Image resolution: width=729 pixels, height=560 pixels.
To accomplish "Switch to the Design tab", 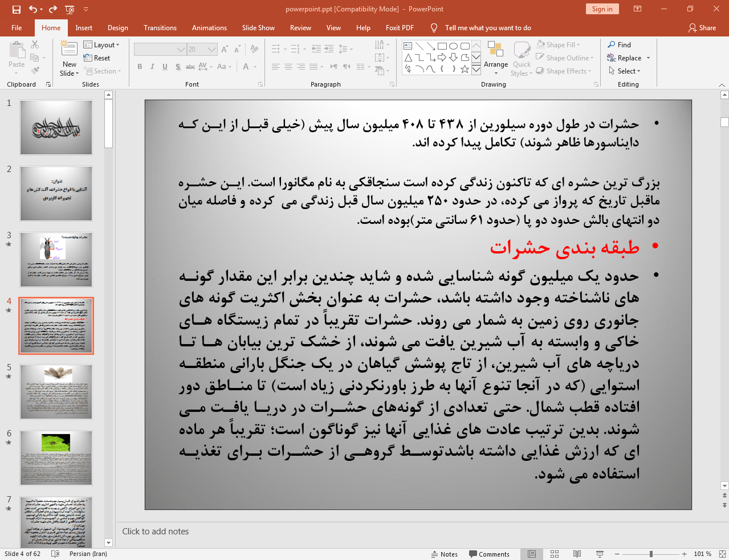I will (x=118, y=28).
